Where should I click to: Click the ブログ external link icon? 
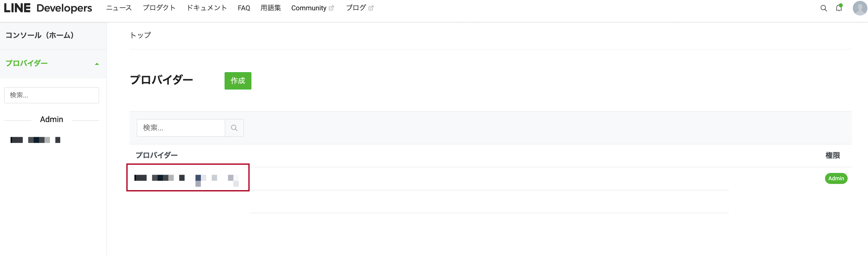tap(371, 8)
